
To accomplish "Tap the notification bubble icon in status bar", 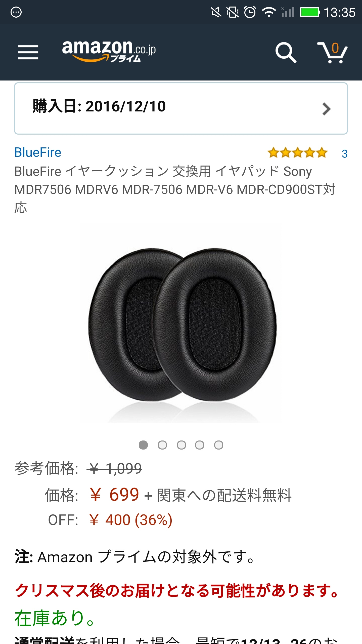I will point(16,12).
